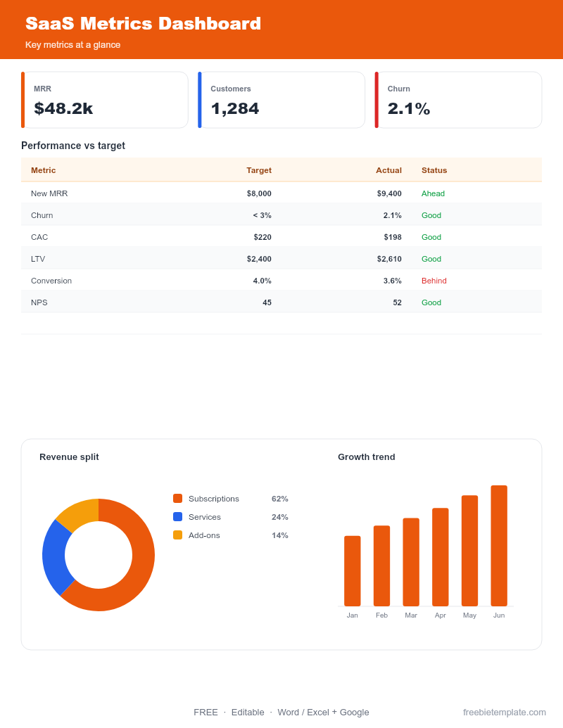Click the $9,400 actual cell
This screenshot has width=563, height=728.
click(389, 193)
